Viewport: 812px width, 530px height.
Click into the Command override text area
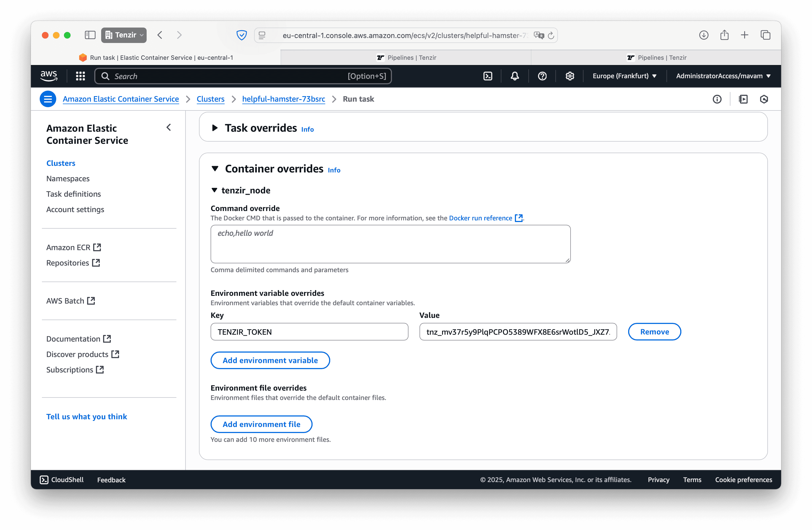(390, 244)
